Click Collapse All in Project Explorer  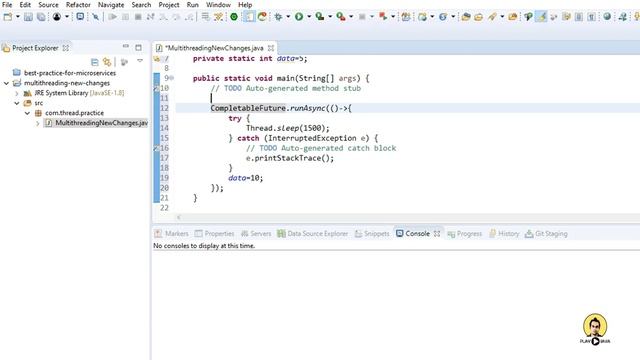click(95, 62)
